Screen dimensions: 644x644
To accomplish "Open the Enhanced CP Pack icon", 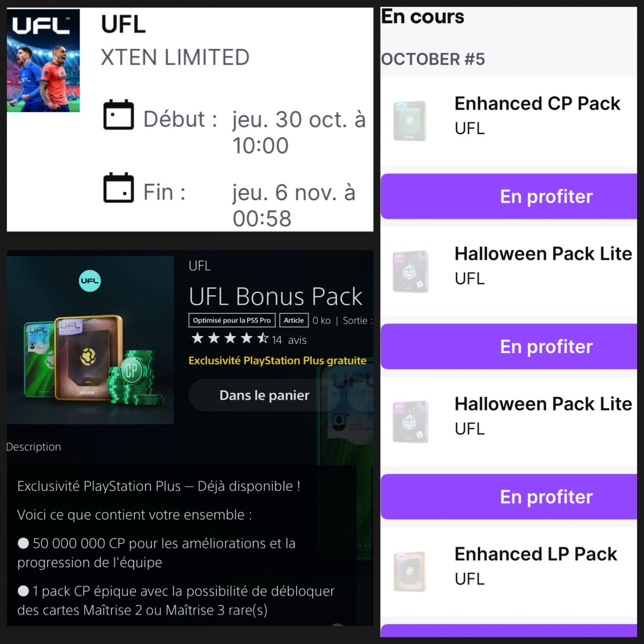I will click(x=409, y=121).
